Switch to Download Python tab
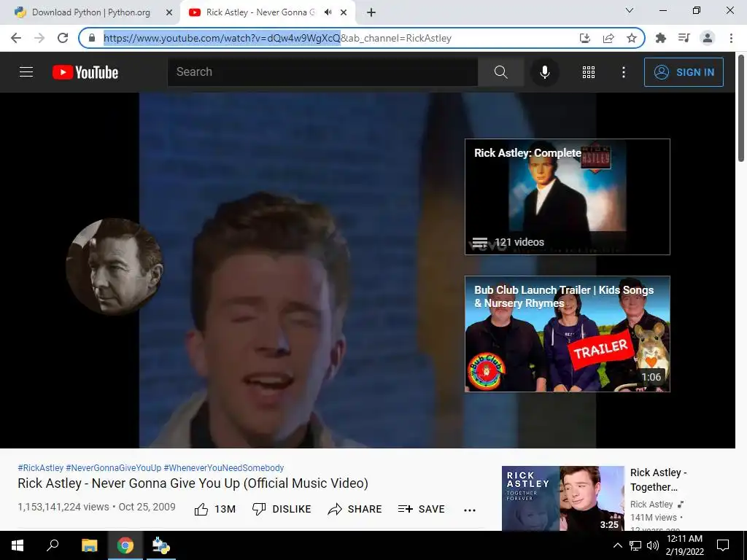Image resolution: width=747 pixels, height=560 pixels. pyautogui.click(x=91, y=12)
